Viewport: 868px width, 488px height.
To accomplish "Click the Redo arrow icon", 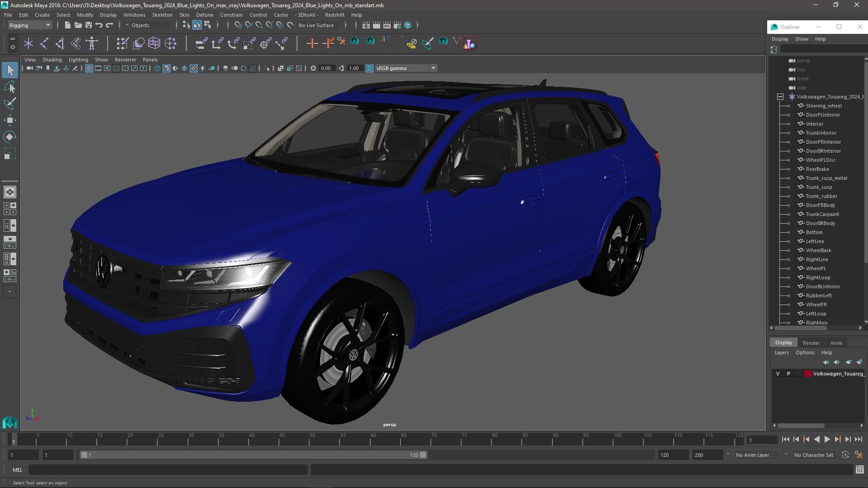I will click(x=109, y=25).
